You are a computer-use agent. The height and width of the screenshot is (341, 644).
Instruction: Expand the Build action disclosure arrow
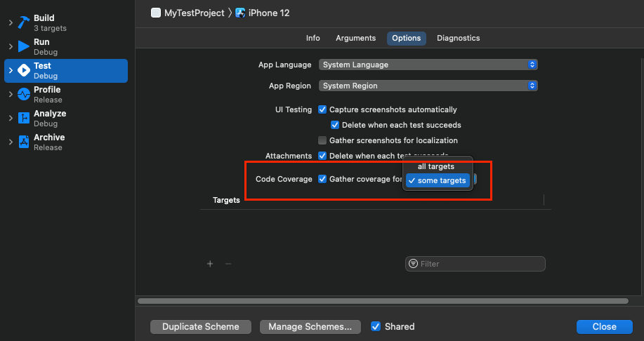(x=11, y=22)
